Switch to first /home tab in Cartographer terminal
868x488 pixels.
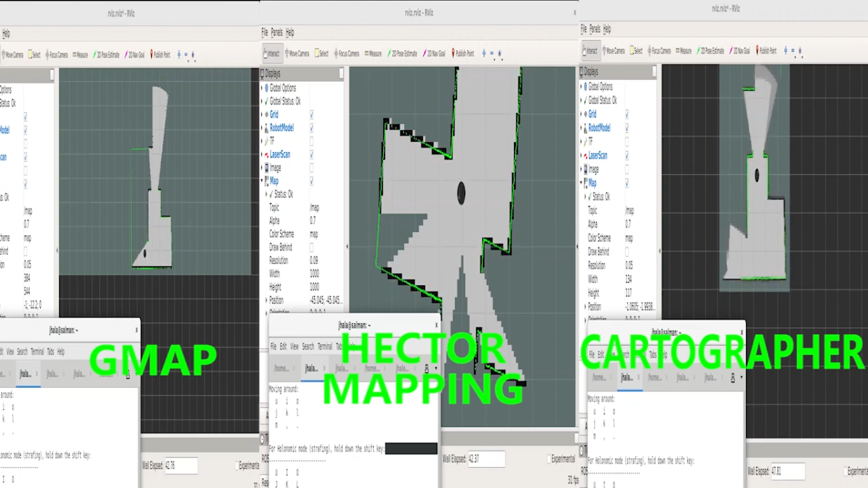click(599, 377)
